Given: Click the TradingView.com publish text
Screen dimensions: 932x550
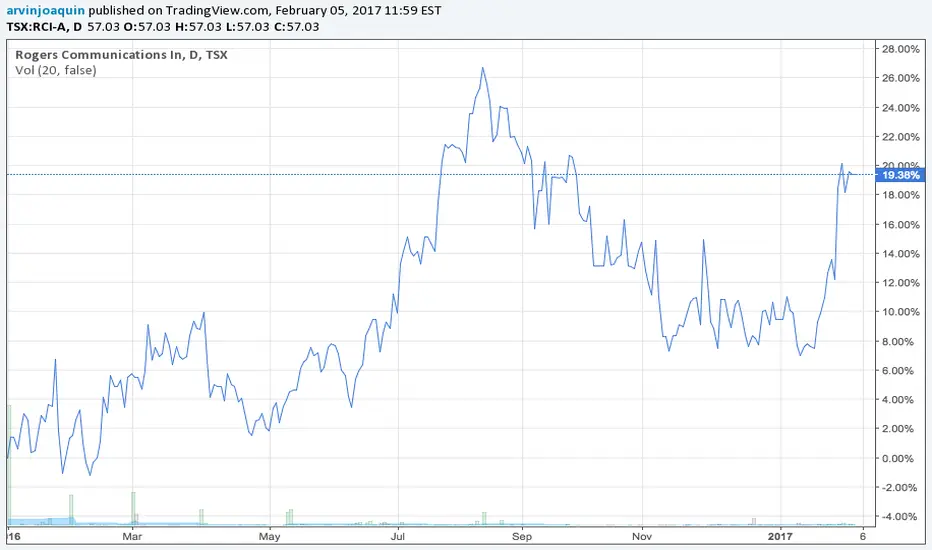Looking at the screenshot, I should click(x=218, y=10).
